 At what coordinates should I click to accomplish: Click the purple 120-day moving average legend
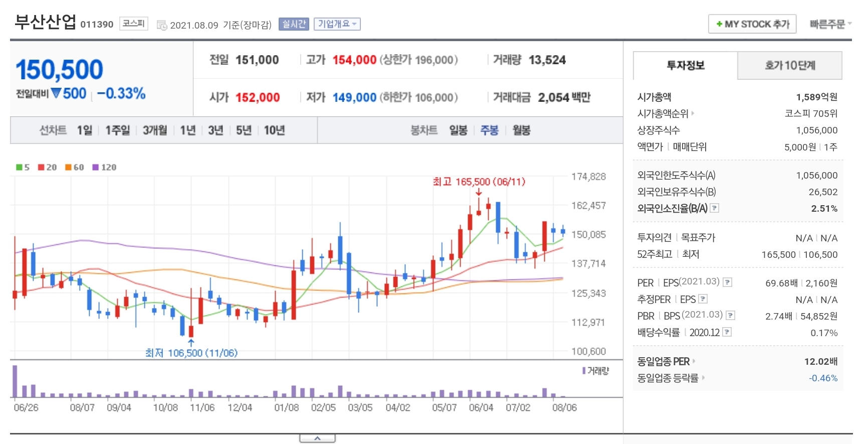104,168
